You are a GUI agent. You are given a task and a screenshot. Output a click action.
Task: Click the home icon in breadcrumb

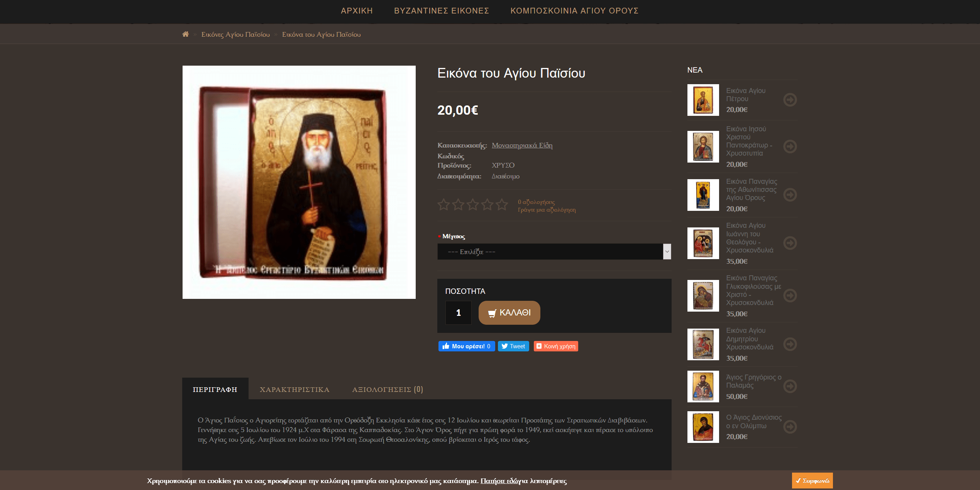(185, 34)
